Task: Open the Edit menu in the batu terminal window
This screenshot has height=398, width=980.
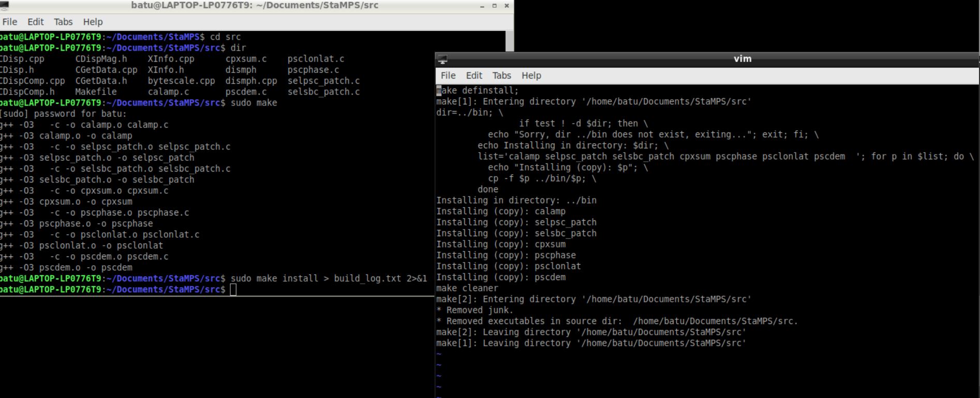Action: click(x=35, y=22)
